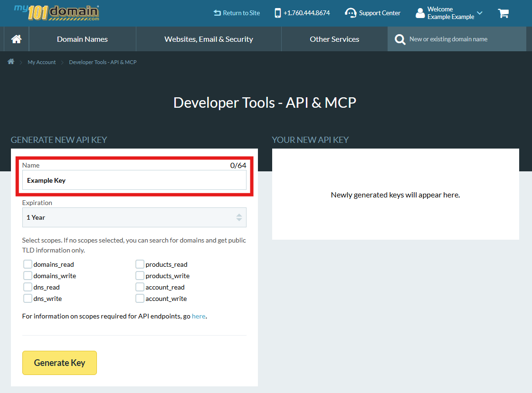Screen dimensions: 532x393
Task: Click the Support Center headset icon
Action: (351, 13)
